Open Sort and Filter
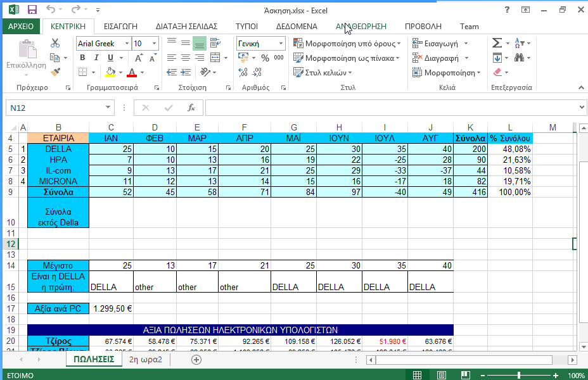 520,43
